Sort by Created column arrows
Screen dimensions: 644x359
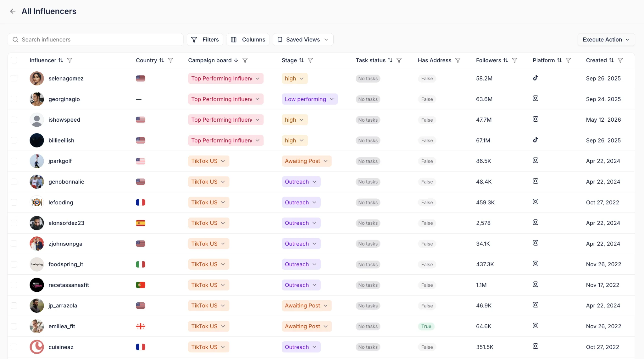611,60
